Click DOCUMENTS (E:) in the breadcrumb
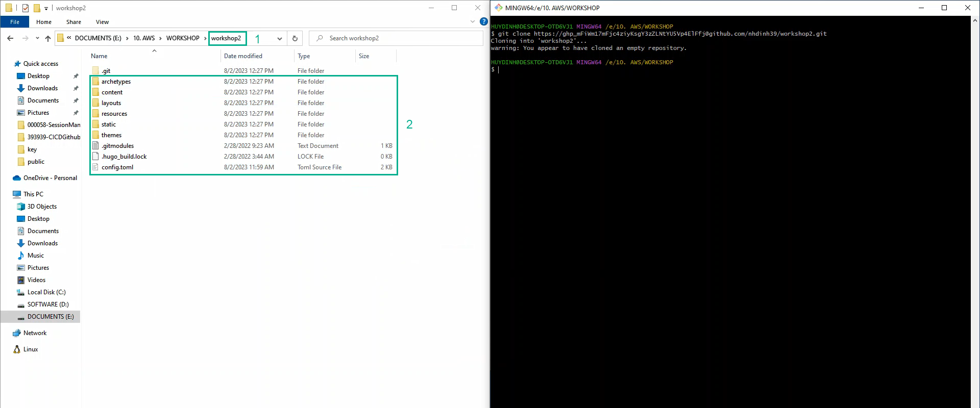Viewport: 980px width, 408px height. pos(98,38)
